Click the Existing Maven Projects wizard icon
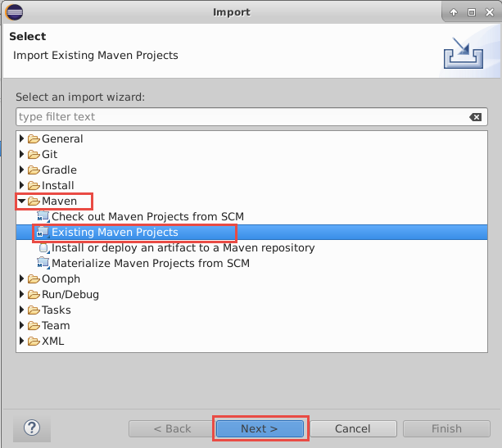Screen dimensions: 502x448 click(43, 232)
